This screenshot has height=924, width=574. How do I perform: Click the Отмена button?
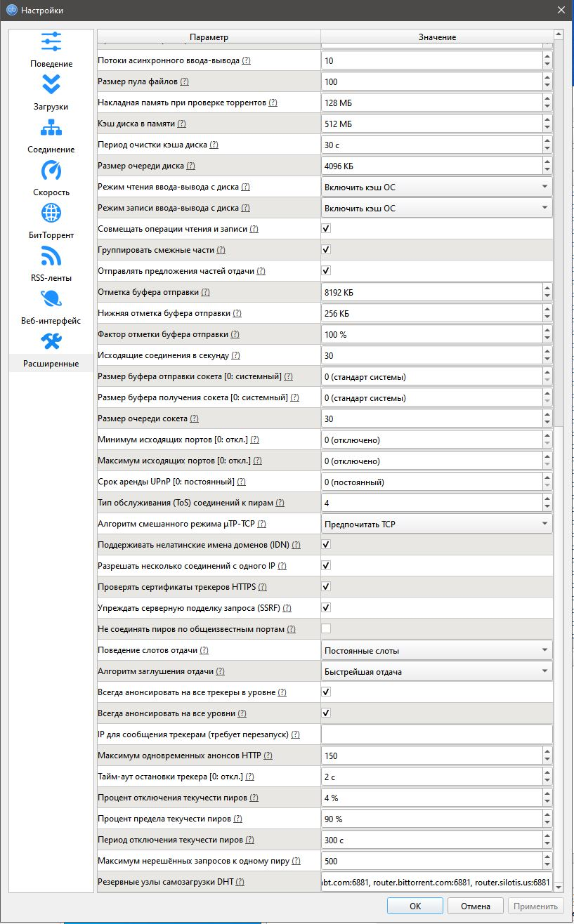tap(475, 906)
